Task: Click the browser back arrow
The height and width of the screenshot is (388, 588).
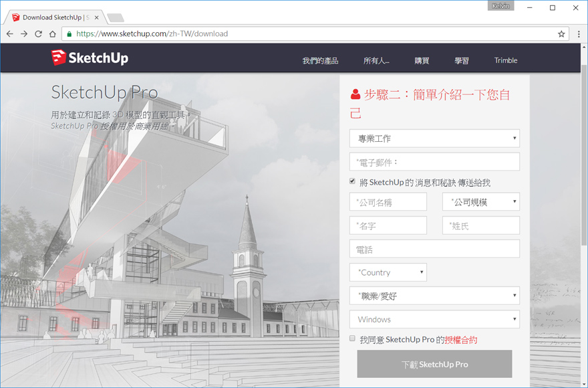Action: (10, 34)
